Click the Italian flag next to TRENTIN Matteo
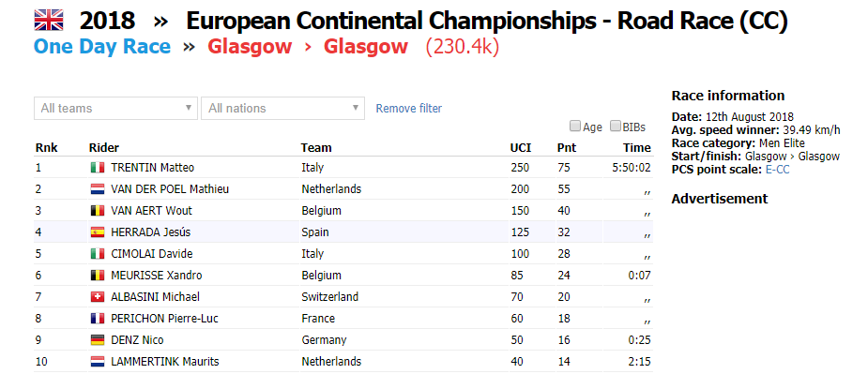Screen dimensions: 868x374 tap(98, 168)
